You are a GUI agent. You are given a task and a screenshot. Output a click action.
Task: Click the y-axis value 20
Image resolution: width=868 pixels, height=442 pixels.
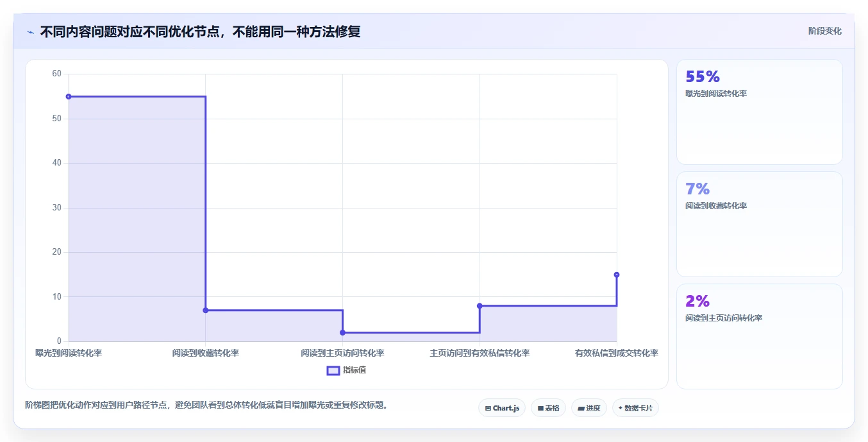56,252
